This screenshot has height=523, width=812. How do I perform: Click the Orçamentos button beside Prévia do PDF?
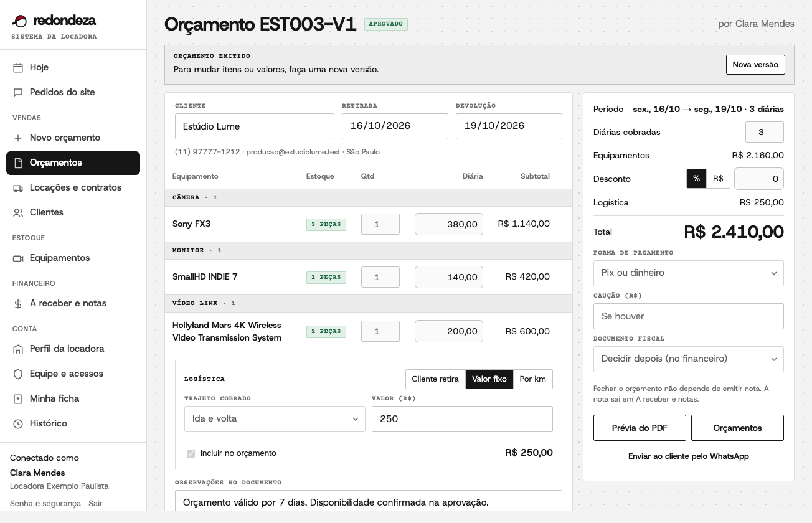coord(737,428)
